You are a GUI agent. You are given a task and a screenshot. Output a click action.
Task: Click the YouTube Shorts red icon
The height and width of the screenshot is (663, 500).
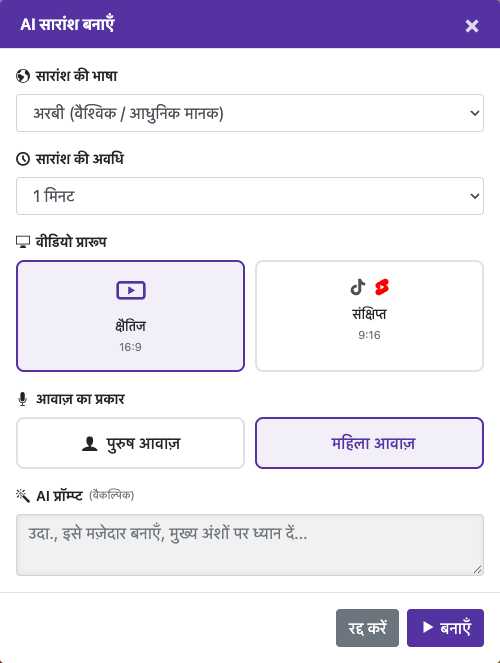tap(382, 287)
